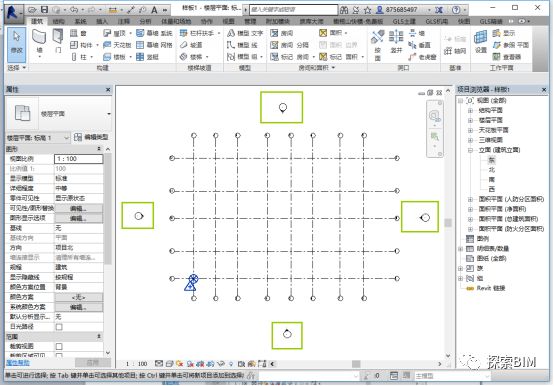Click the 编辑 button for 可见性/图形替换
Image resolution: width=554 pixels, height=386 pixels.
[x=79, y=208]
